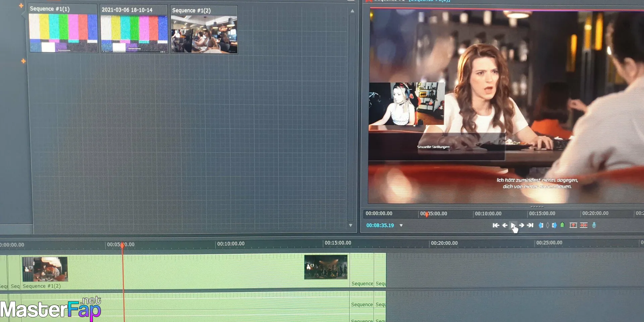Jump to the end of the sequence
644x322 pixels.
530,225
